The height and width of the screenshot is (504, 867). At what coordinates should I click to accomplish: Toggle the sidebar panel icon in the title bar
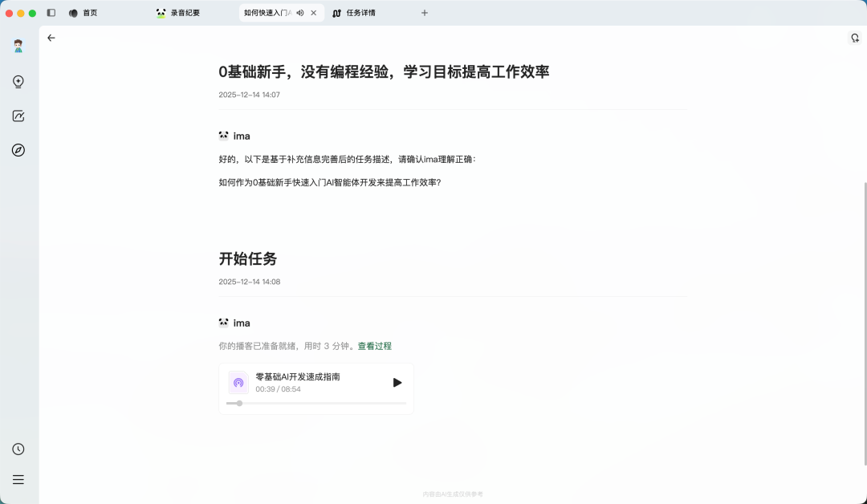coord(51,12)
